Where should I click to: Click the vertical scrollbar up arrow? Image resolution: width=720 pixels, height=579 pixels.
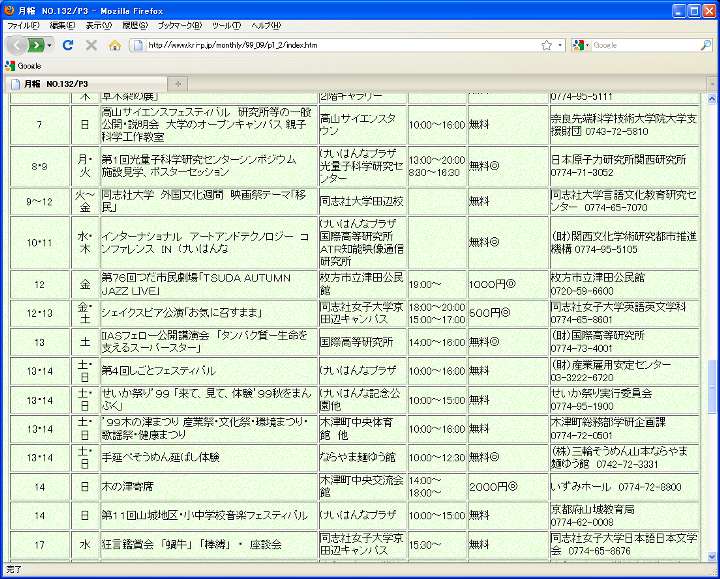(x=712, y=98)
